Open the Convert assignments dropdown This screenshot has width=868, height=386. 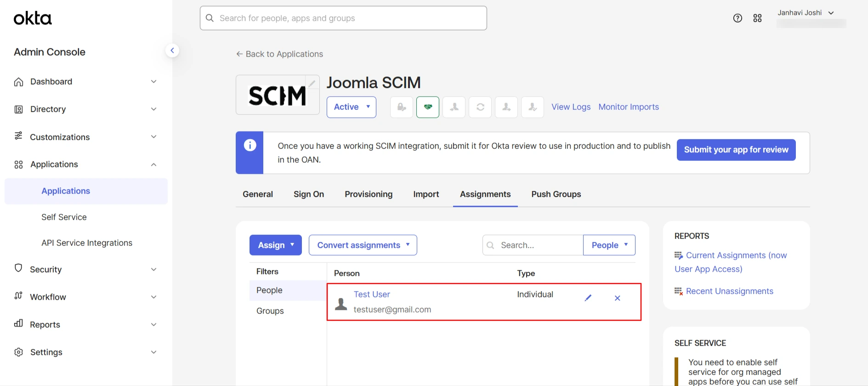[x=363, y=245]
